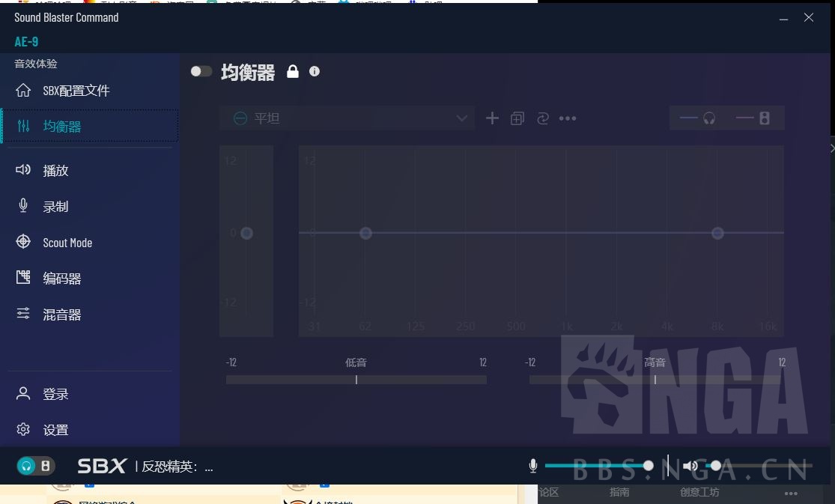Screen dimensions: 835x504
Task: Enable the equalizer with the main toggle
Action: point(201,71)
